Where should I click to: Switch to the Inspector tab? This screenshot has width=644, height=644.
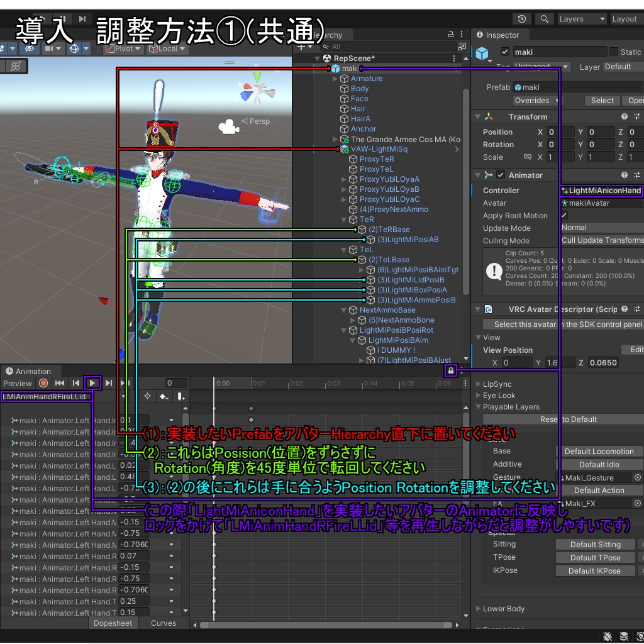coord(498,35)
